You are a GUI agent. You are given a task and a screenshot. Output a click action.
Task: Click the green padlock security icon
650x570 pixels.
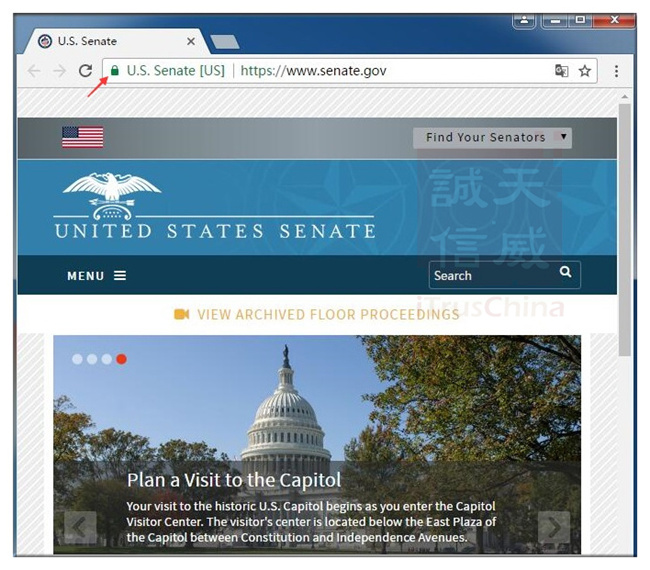click(115, 71)
